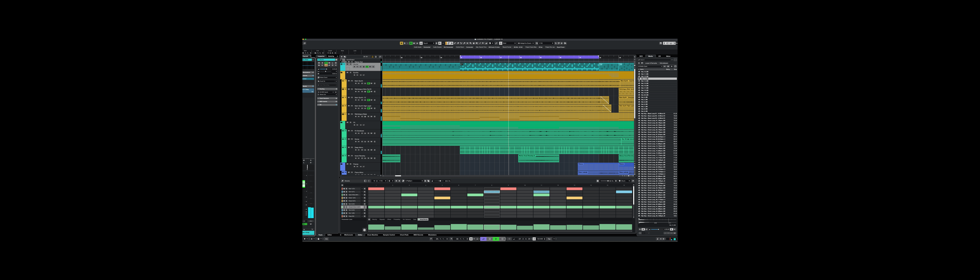Toggle Write automation on Retrologue Bass track

coord(372,116)
